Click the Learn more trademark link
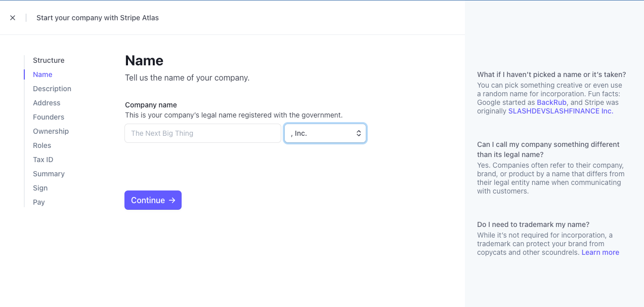This screenshot has height=307, width=644. (600, 252)
